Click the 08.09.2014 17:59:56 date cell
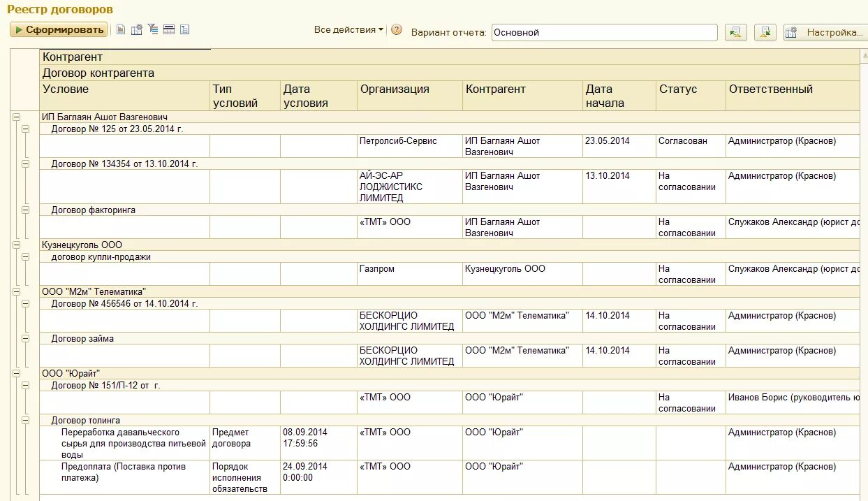Viewport: 868px width, 501px height. pyautogui.click(x=318, y=443)
